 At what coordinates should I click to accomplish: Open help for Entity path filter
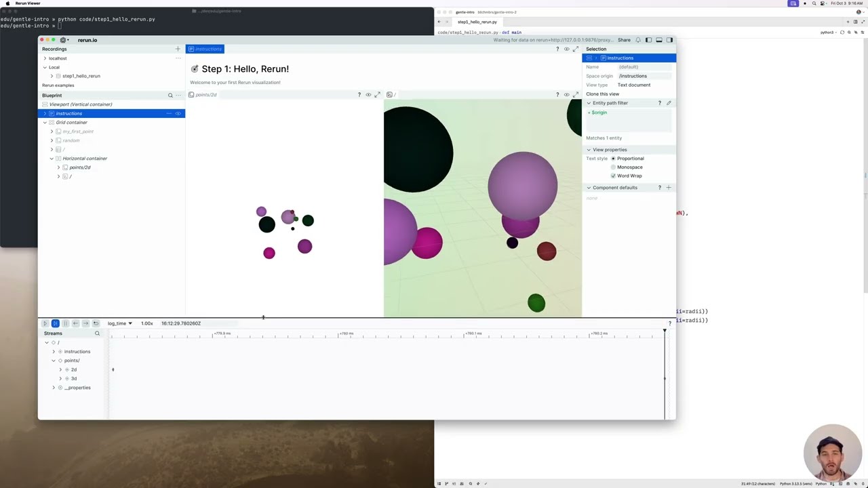tap(659, 103)
